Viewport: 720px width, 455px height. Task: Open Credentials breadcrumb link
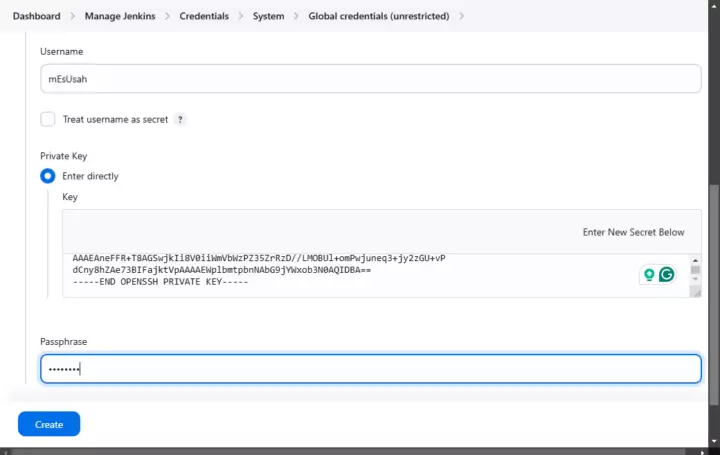click(x=204, y=16)
